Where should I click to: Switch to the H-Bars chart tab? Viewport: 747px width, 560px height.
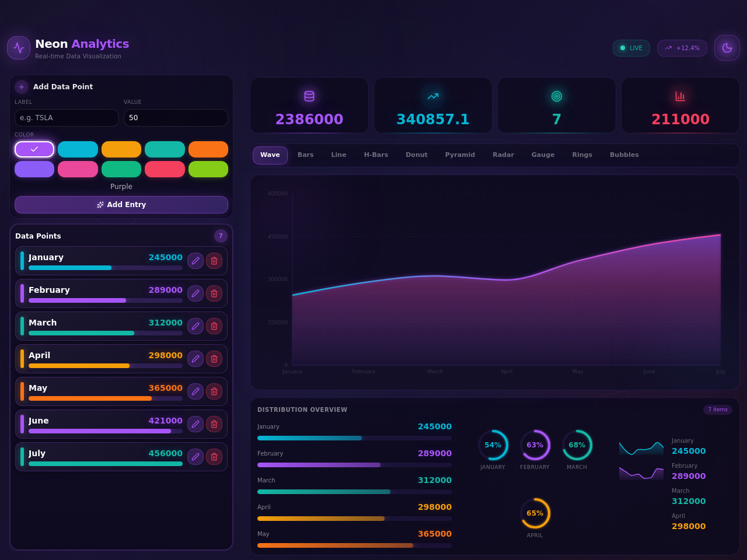[376, 155]
